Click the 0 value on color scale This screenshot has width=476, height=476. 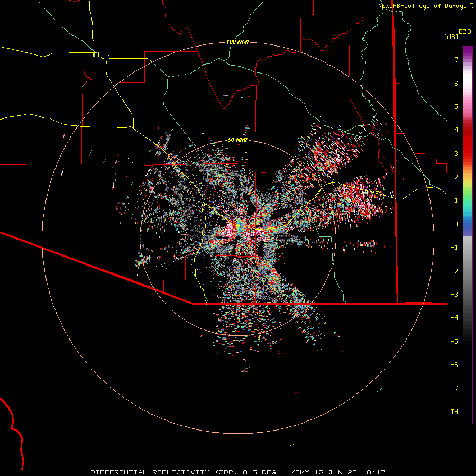456,224
